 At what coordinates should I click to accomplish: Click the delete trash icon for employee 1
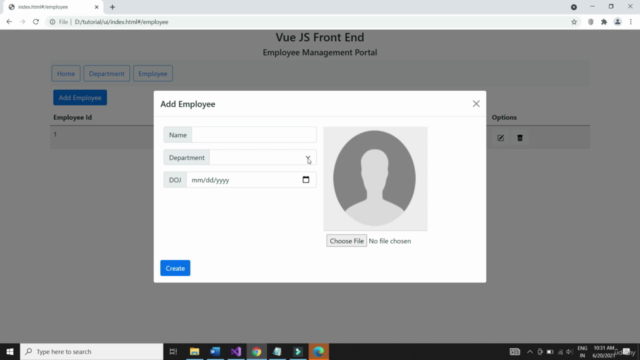click(520, 138)
